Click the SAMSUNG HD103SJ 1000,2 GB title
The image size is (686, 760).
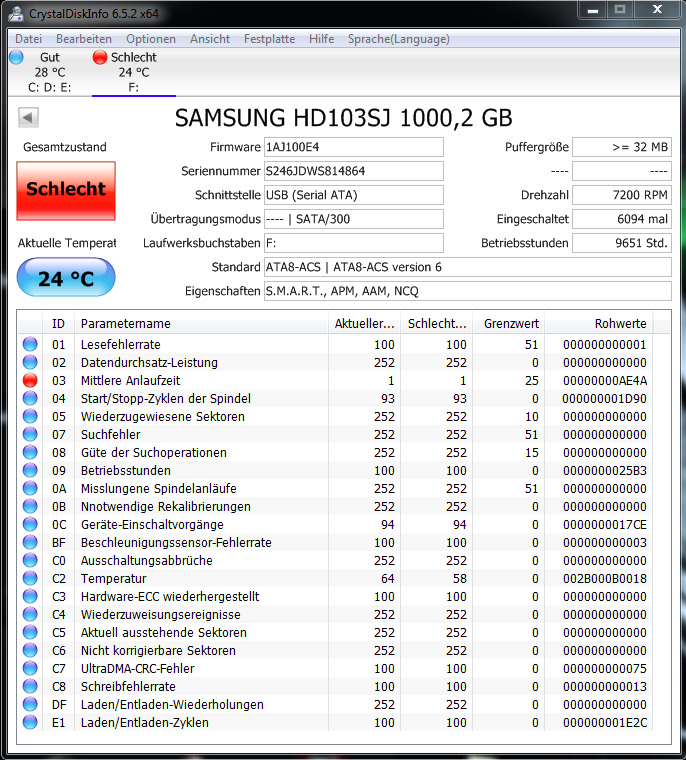click(x=343, y=118)
